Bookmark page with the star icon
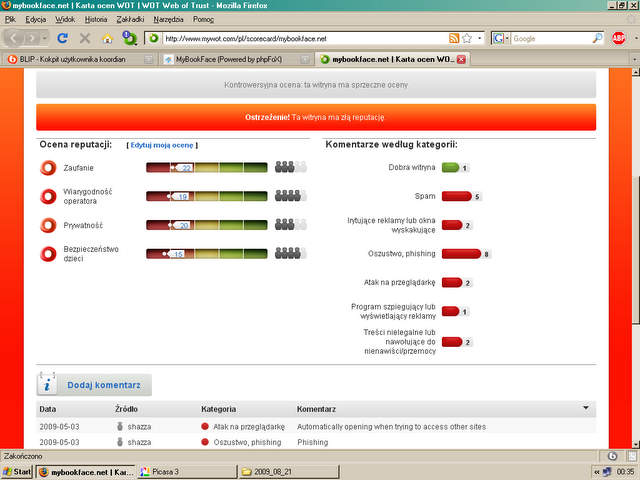Image resolution: width=640 pixels, height=480 pixels. point(467,38)
